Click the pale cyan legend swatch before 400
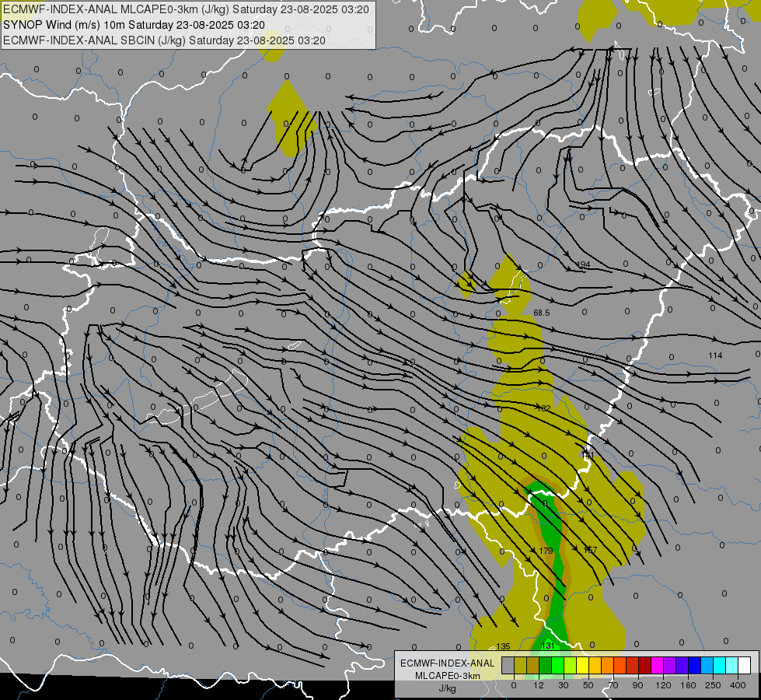 click(x=732, y=665)
